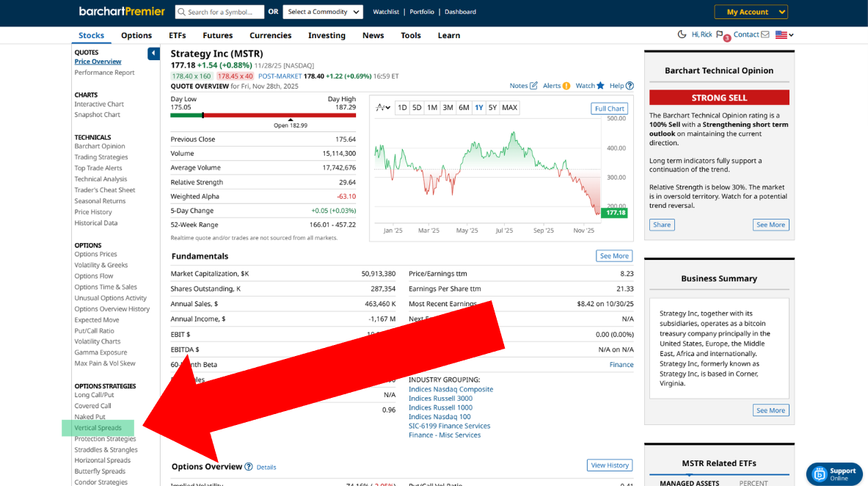Screen dimensions: 868x486
Task: Open Historical Data sidebar link
Action: pyautogui.click(x=96, y=222)
